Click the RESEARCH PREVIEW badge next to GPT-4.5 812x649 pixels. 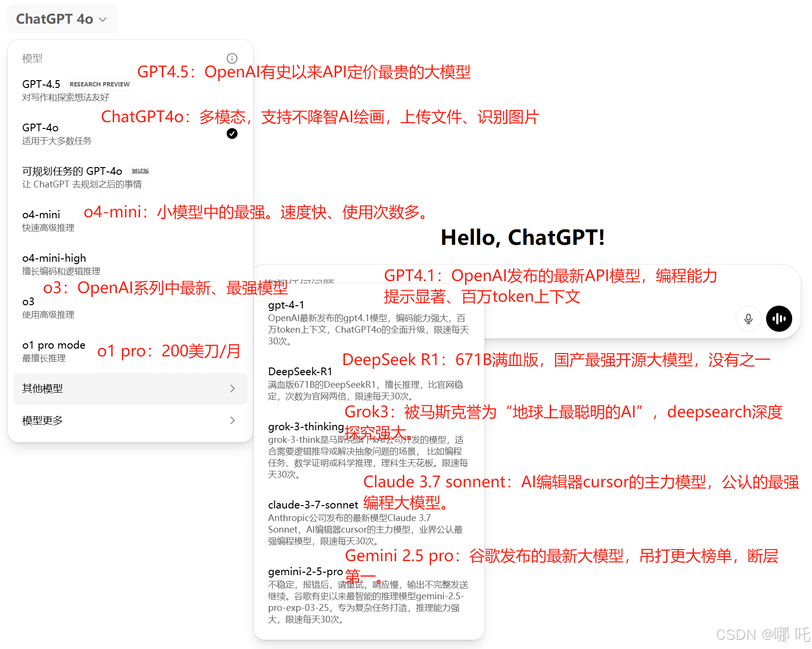[x=100, y=84]
